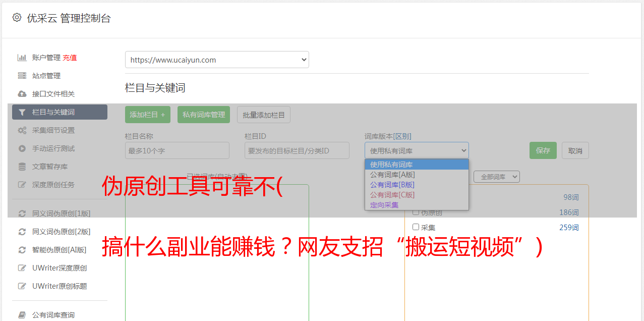
Task: Select 栏目与关键词 sidebar item
Action: coord(60,112)
